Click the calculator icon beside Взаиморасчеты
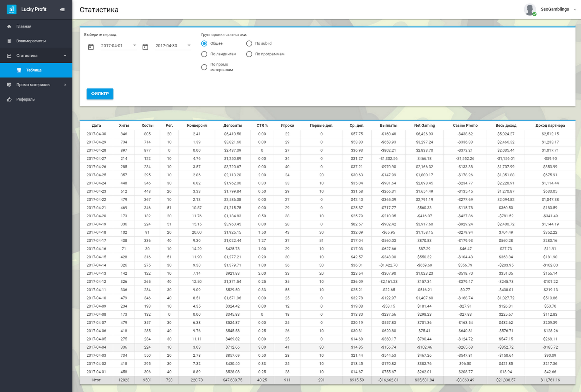The width and height of the screenshot is (581, 392). click(9, 41)
